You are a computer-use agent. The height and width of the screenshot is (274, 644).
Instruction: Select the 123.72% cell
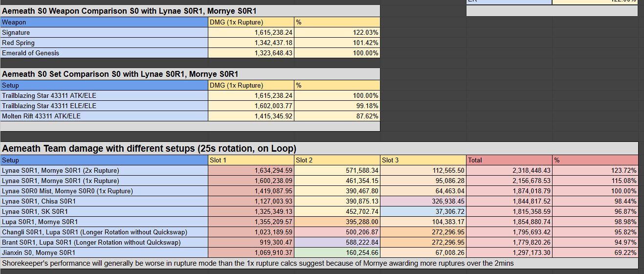[x=596, y=170]
